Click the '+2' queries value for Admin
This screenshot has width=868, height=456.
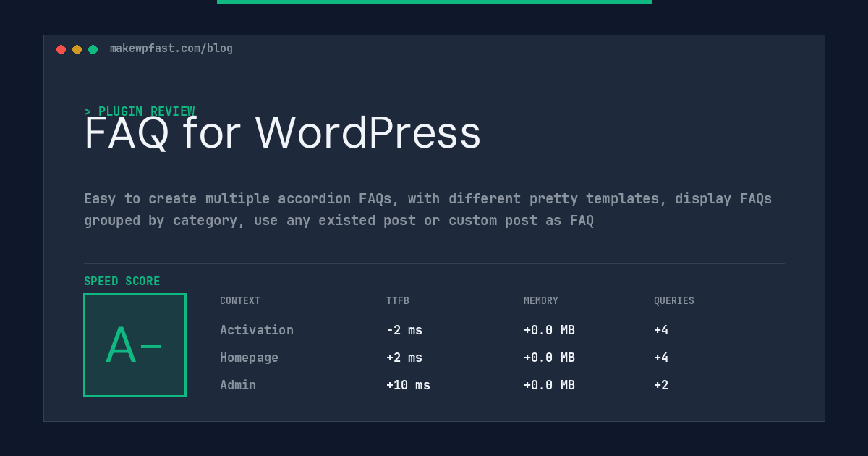tap(661, 385)
